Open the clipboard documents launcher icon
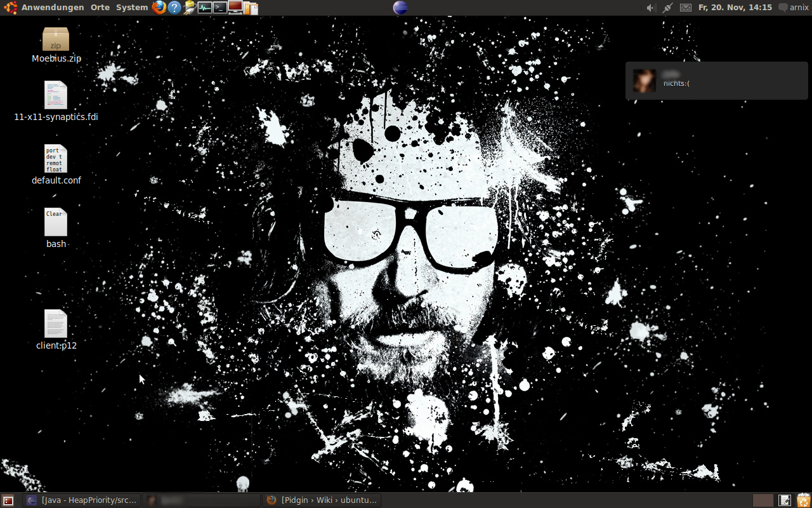Screen dimensions: 812x508 coord(251,8)
